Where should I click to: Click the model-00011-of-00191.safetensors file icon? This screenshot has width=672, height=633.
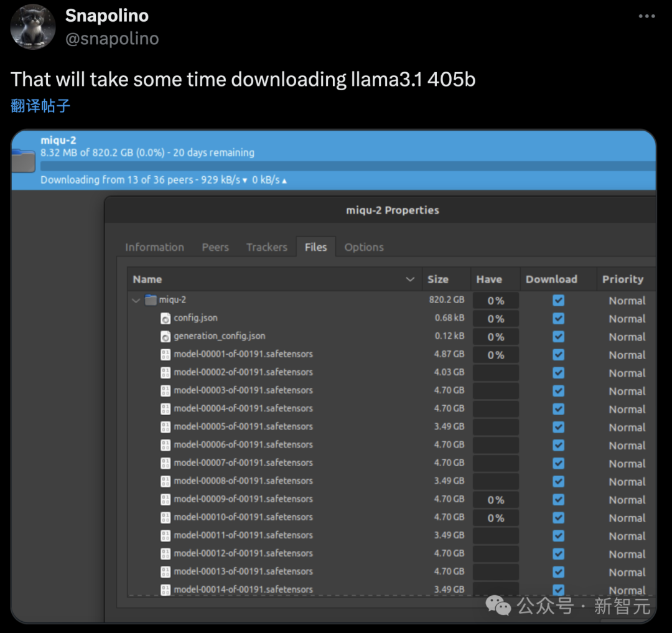166,535
